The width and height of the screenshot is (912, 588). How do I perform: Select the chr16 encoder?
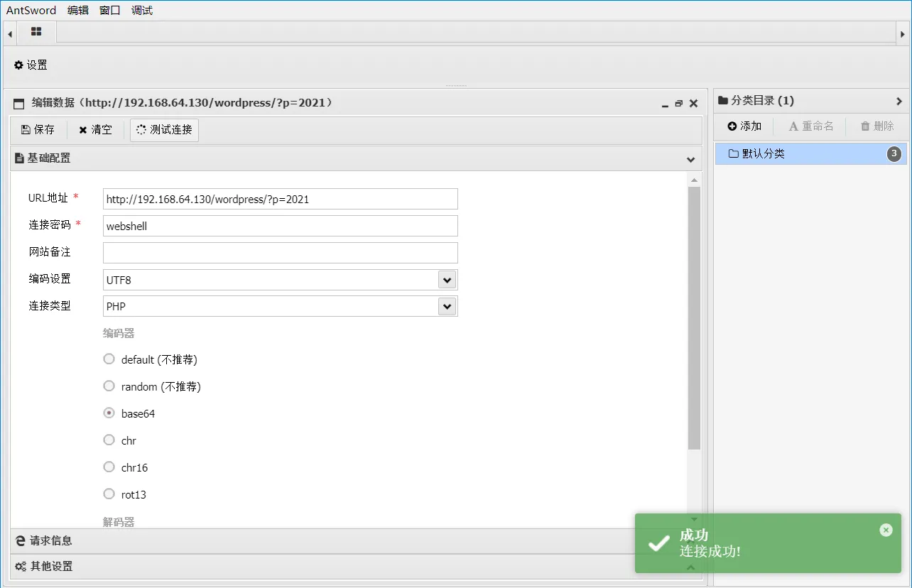(x=109, y=467)
